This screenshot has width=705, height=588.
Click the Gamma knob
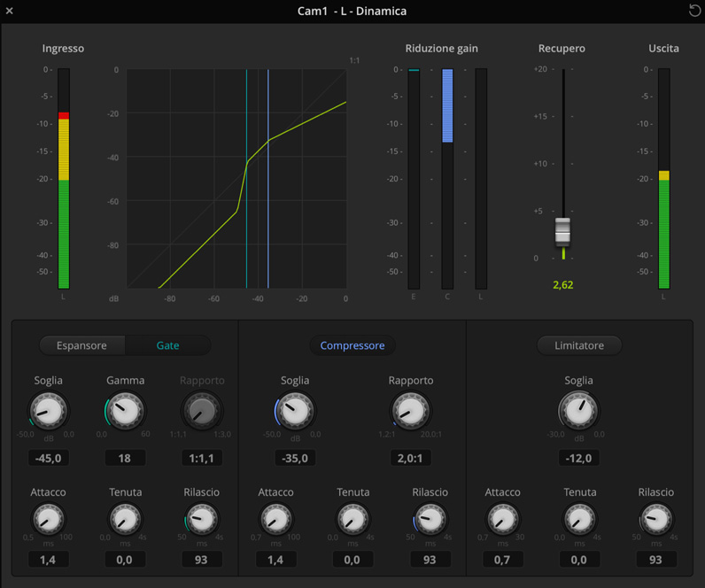pos(125,411)
